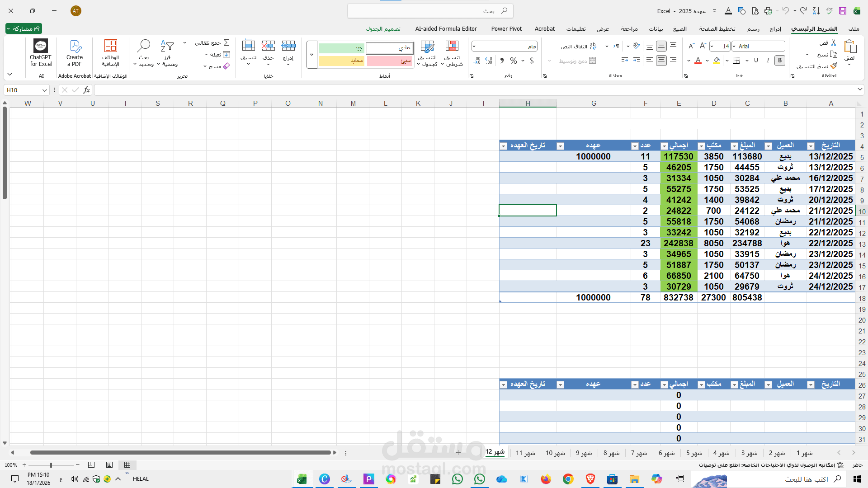The image size is (868, 488).
Task: Click the percent style icon
Action: click(x=514, y=61)
